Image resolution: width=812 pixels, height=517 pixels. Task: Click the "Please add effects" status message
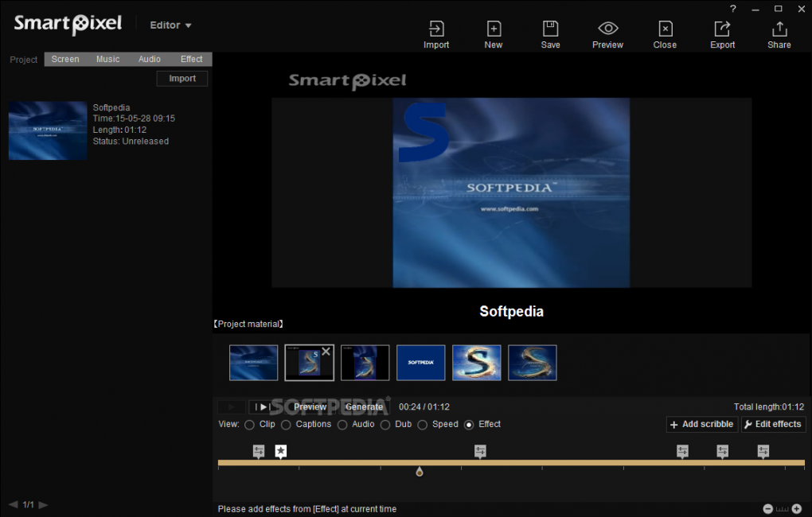click(x=307, y=509)
